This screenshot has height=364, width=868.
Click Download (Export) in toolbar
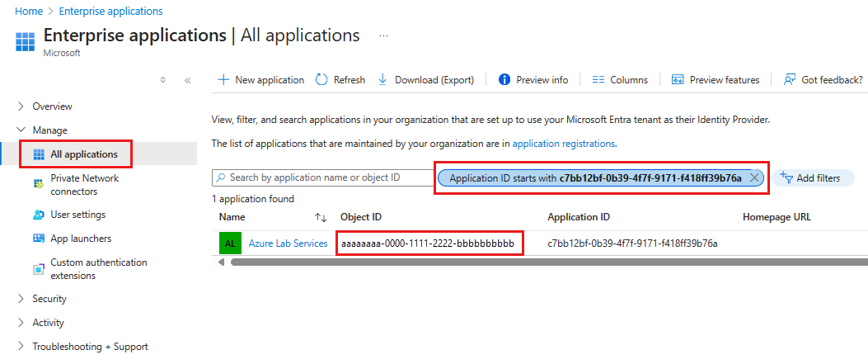tap(425, 80)
